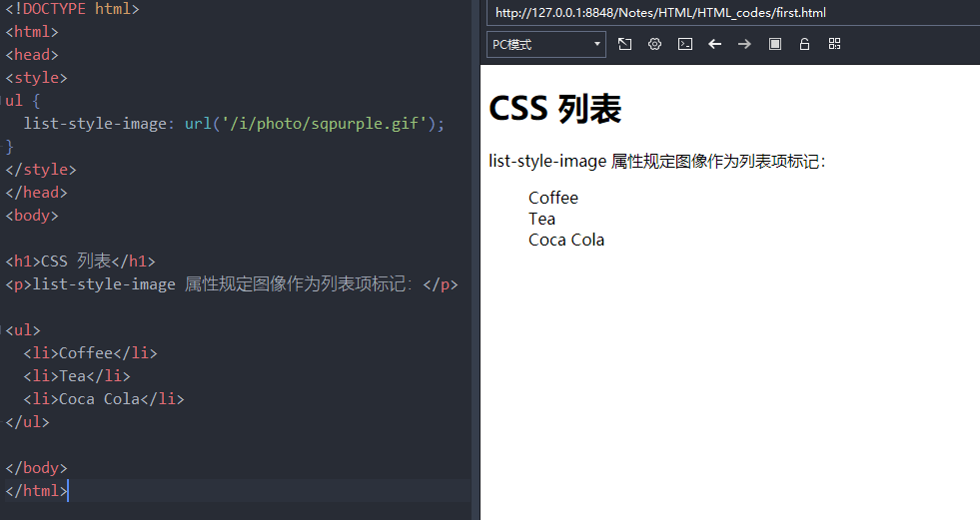Click the '<html>' opening tag line
This screenshot has height=520, width=980.
32,32
